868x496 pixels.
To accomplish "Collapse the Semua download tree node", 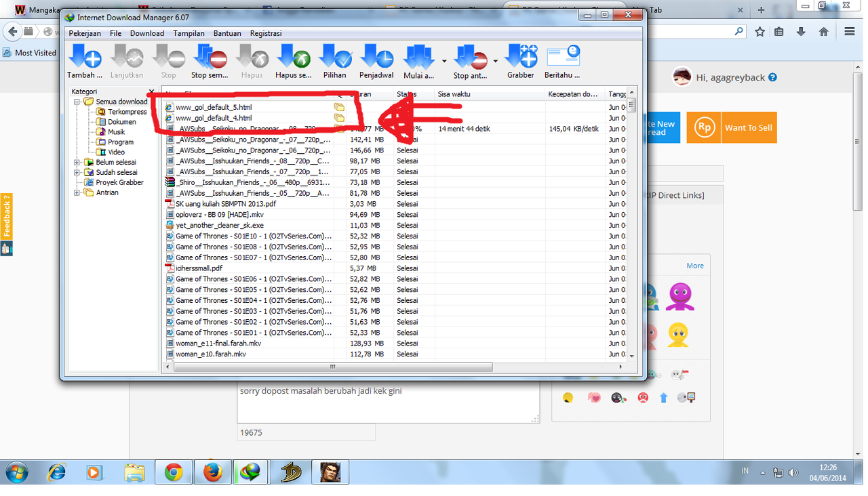I will 77,102.
